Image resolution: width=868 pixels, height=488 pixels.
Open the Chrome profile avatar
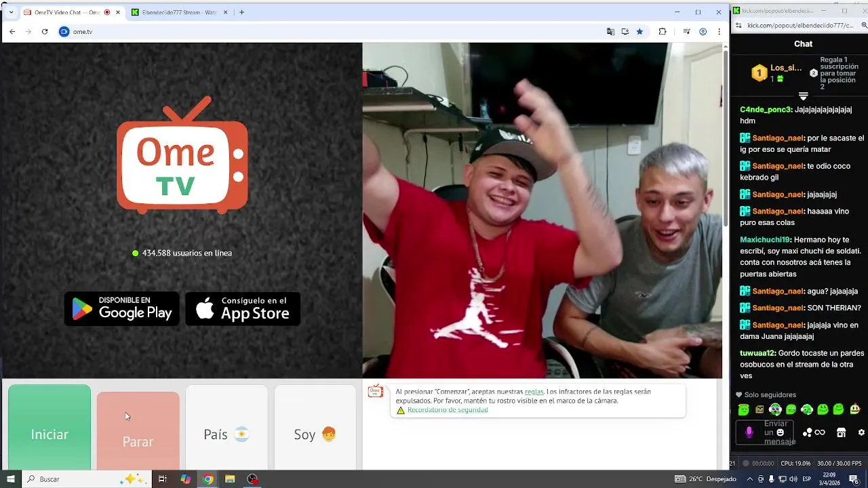point(703,32)
